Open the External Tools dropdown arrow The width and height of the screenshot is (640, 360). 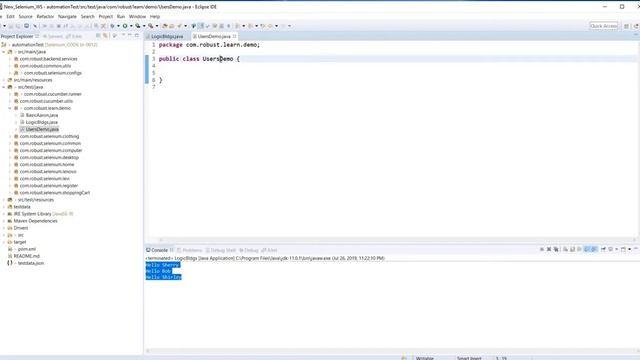click(157, 26)
